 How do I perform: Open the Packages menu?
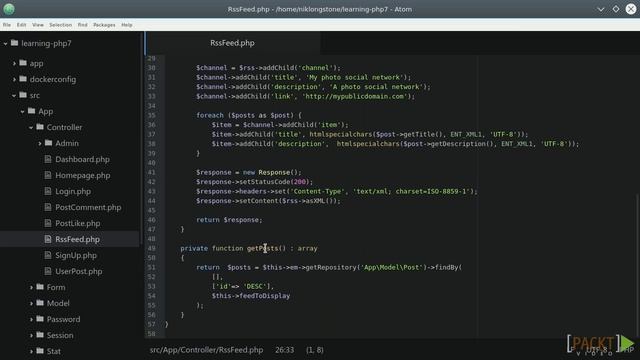tap(104, 25)
